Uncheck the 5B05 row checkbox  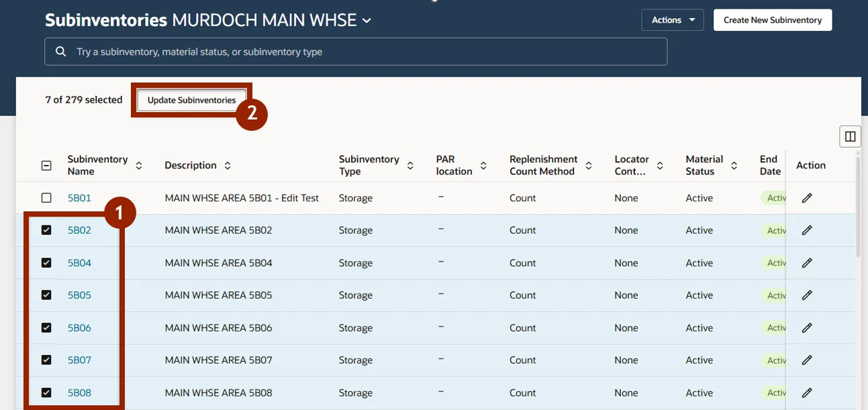pyautogui.click(x=46, y=295)
